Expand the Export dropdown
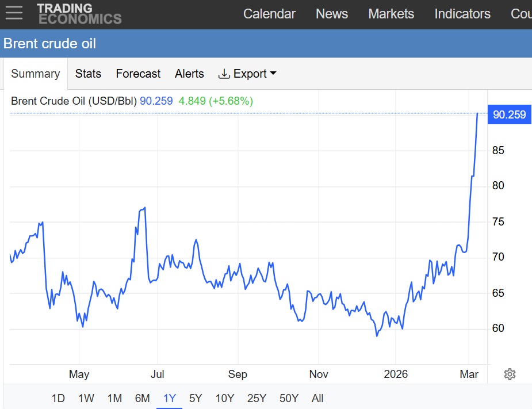The height and width of the screenshot is (409, 532). click(x=247, y=74)
